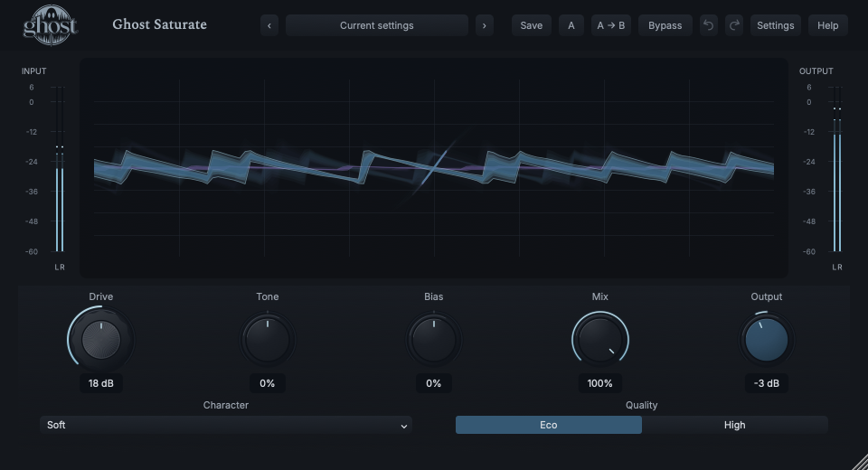The image size is (868, 470).
Task: Click the input level meter
Action: (60, 169)
